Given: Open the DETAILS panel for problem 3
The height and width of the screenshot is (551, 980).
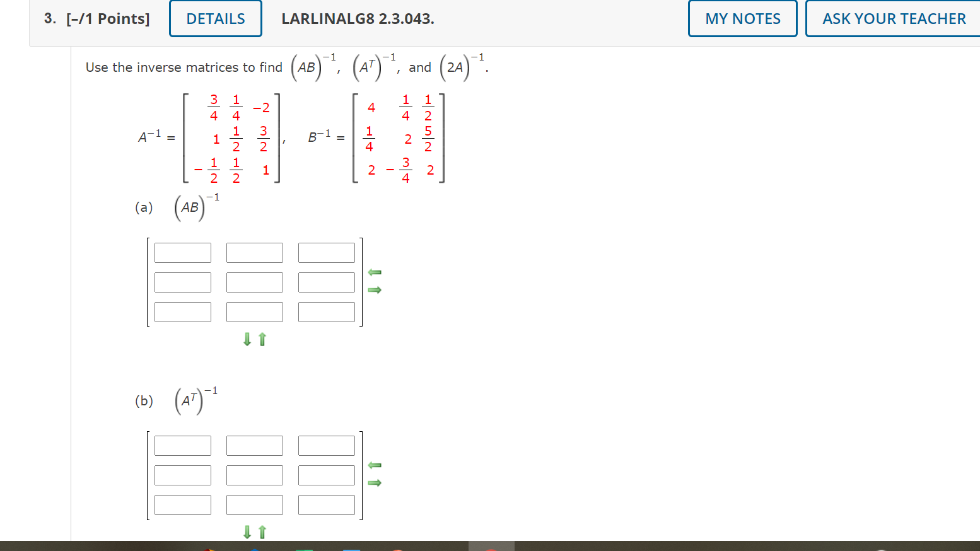Looking at the screenshot, I should pyautogui.click(x=215, y=18).
